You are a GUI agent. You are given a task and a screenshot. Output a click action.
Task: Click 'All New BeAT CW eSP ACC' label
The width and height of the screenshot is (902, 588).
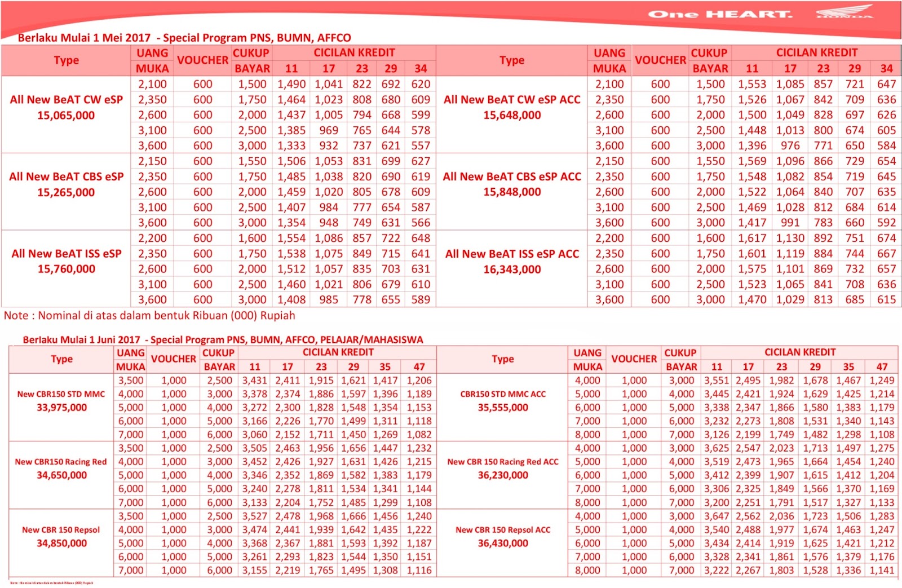click(x=512, y=100)
